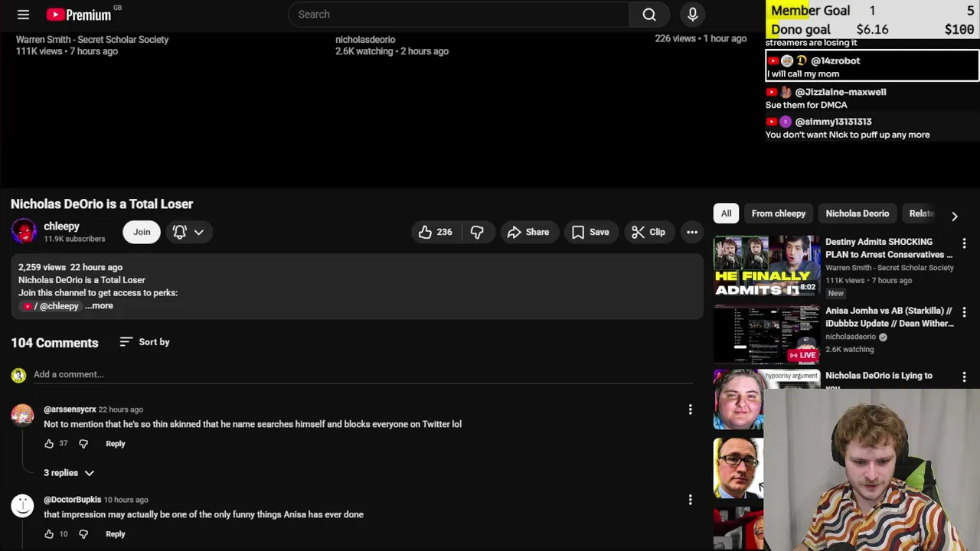
Task: Open Anisa Jomha vs AB live thumbnail
Action: [766, 334]
